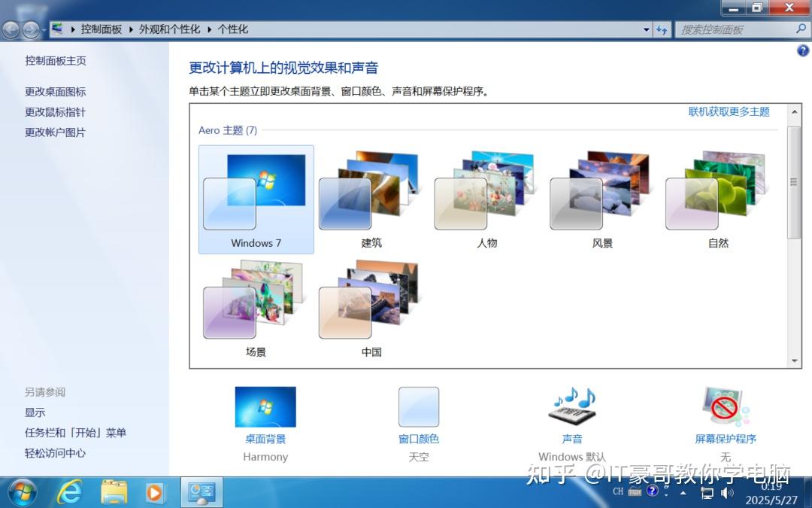Expand the breadcrumb dropdown arrow
The width and height of the screenshot is (812, 508).
pyautogui.click(x=646, y=29)
